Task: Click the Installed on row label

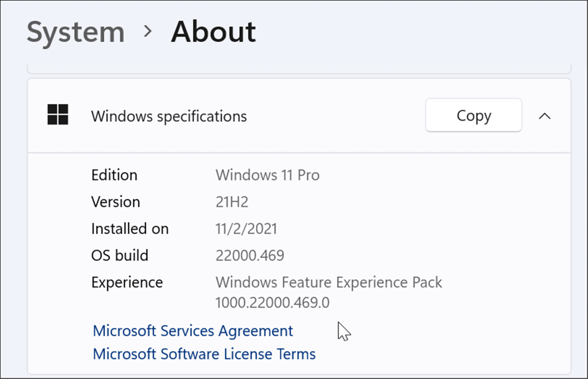Action: (130, 228)
